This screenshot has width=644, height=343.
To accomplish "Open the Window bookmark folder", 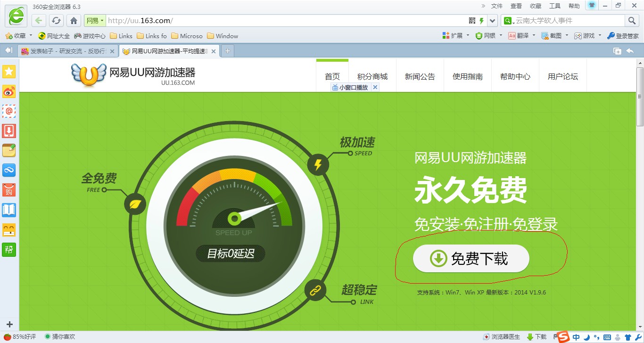I will pos(223,36).
